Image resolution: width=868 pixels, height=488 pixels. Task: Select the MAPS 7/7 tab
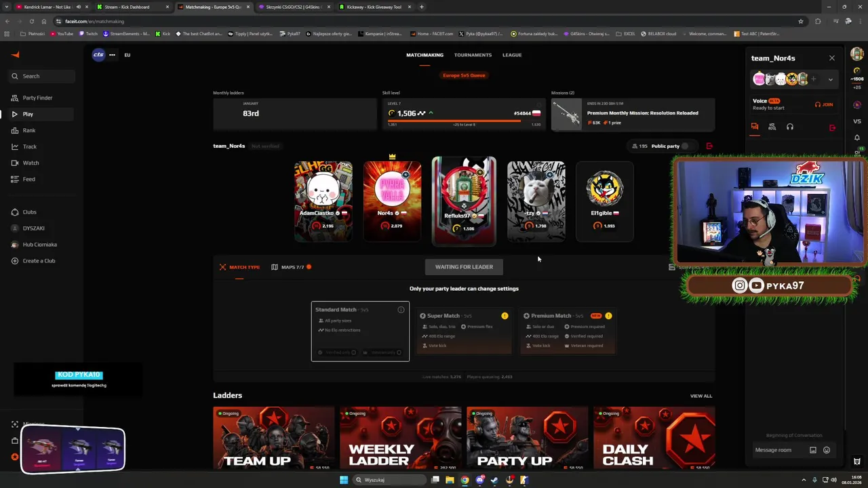pyautogui.click(x=291, y=267)
